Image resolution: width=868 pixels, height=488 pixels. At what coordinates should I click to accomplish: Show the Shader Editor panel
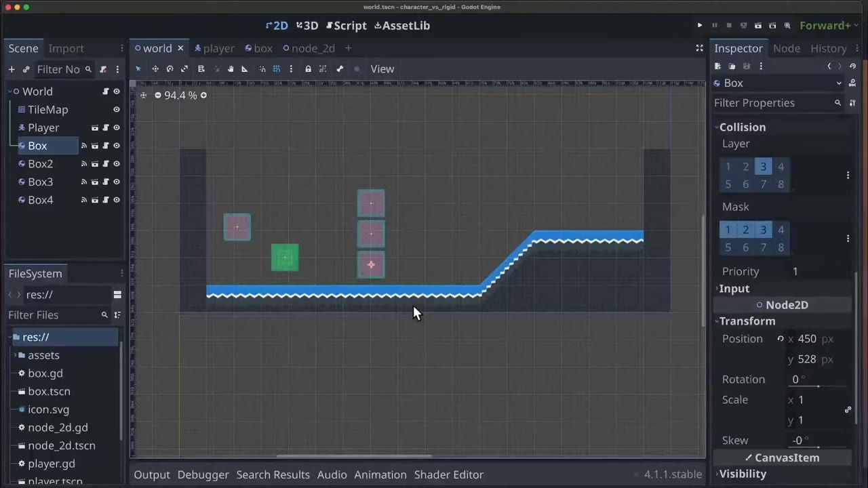449,474
